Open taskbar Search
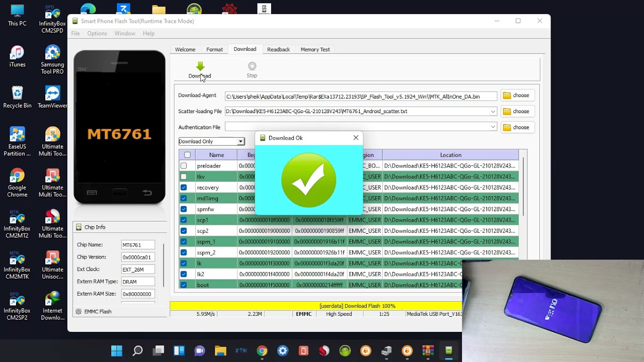644x362 pixels. point(137,351)
